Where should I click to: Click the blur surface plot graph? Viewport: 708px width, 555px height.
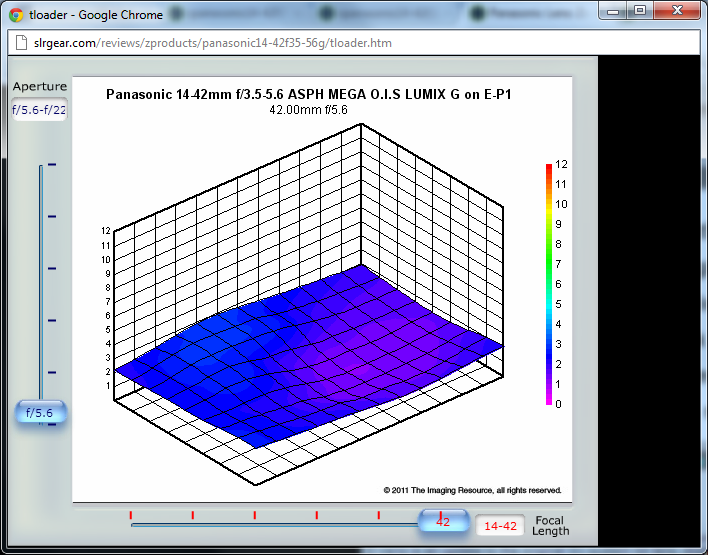tap(308, 305)
